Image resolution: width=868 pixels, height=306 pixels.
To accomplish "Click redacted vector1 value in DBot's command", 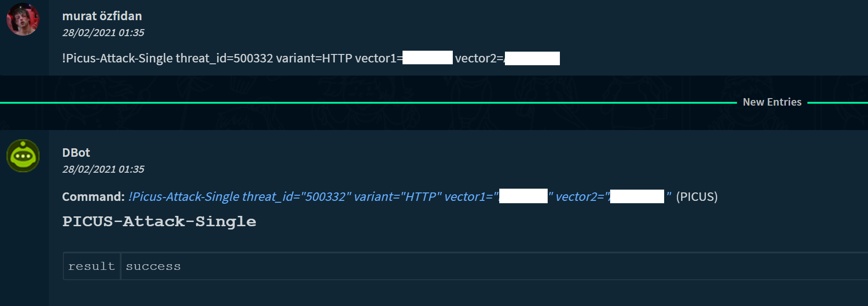I will pyautogui.click(x=523, y=196).
